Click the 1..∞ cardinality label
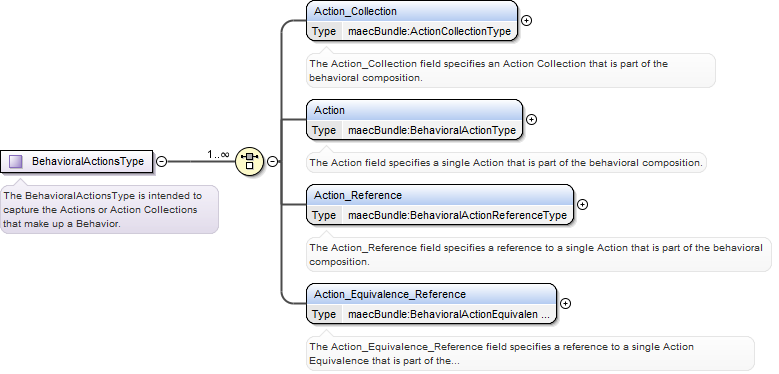779x374 pixels. click(x=218, y=154)
